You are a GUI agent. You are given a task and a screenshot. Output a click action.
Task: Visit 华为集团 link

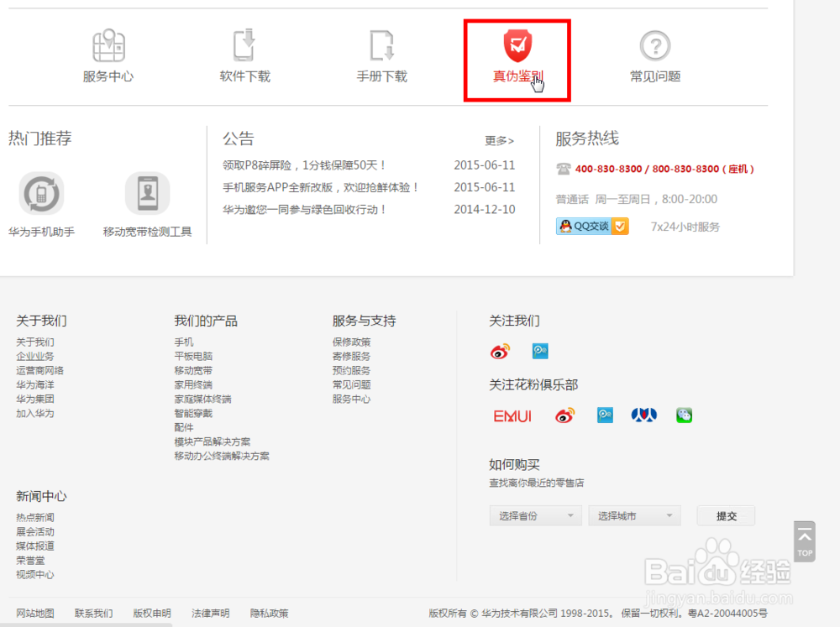click(34, 399)
